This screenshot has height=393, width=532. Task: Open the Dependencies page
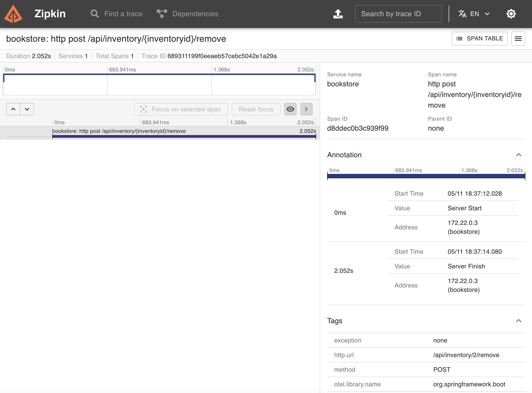point(188,14)
